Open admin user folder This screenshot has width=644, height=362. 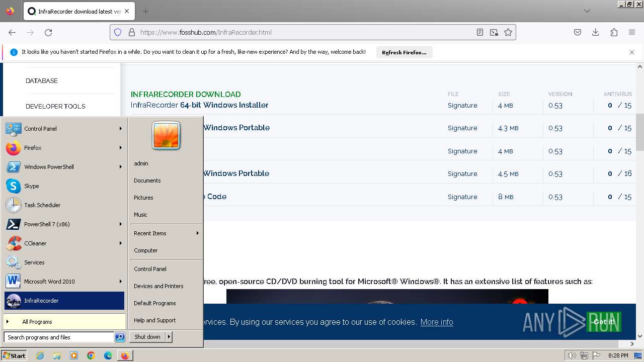[x=166, y=163]
